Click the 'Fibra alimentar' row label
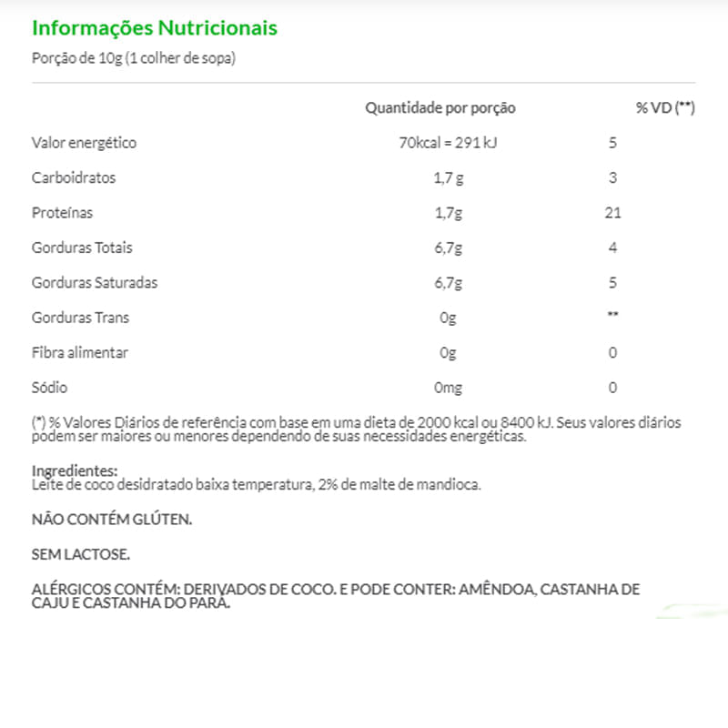Screen dimensions: 728x728 pos(80,352)
